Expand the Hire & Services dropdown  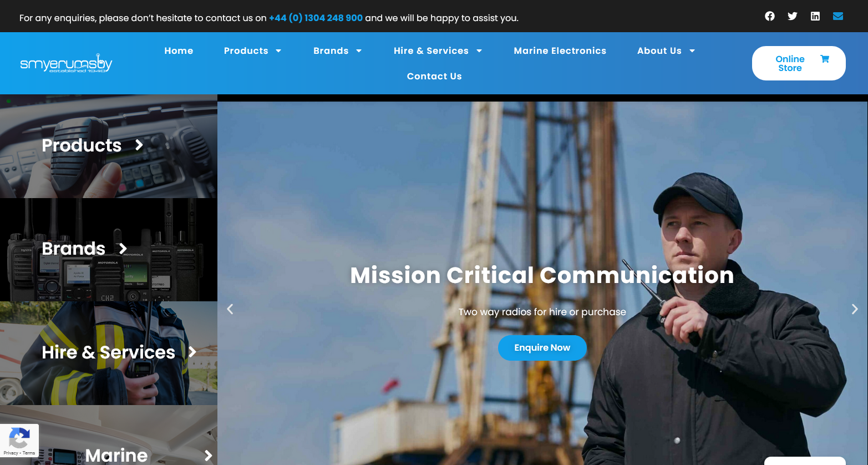(438, 50)
